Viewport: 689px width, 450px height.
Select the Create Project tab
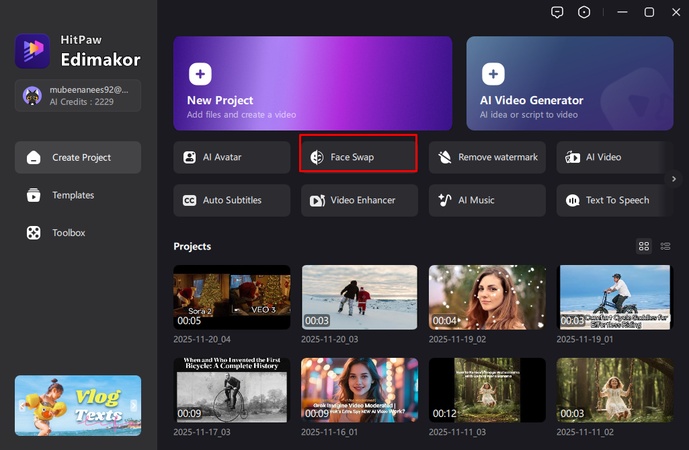78,157
